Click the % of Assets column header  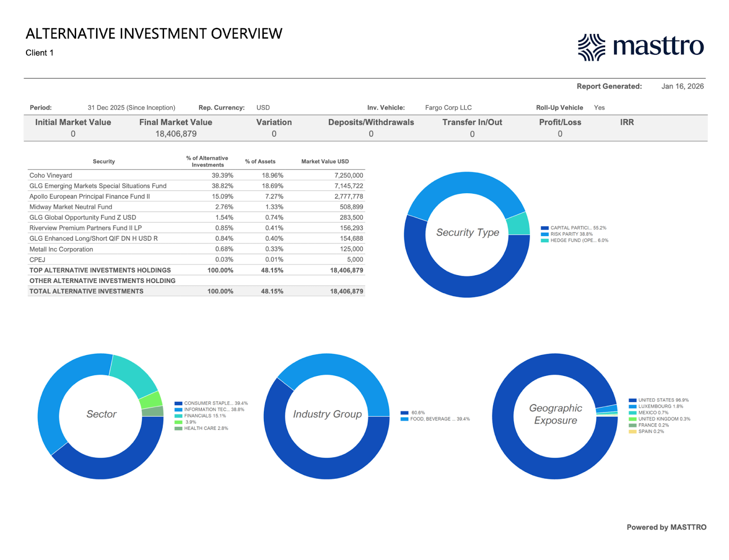click(260, 162)
